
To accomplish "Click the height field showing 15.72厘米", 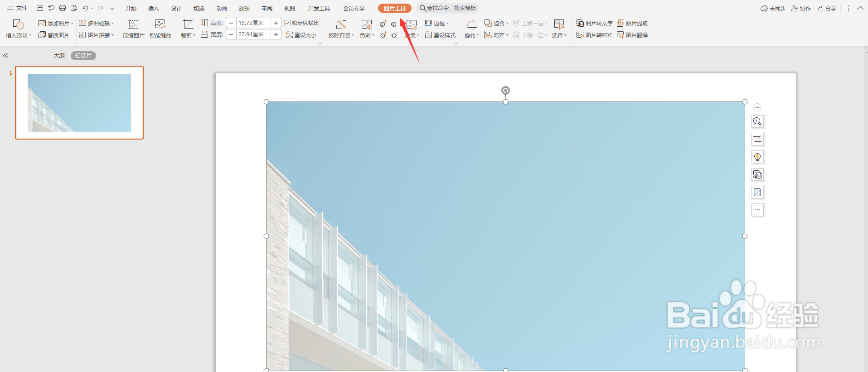I will [253, 23].
